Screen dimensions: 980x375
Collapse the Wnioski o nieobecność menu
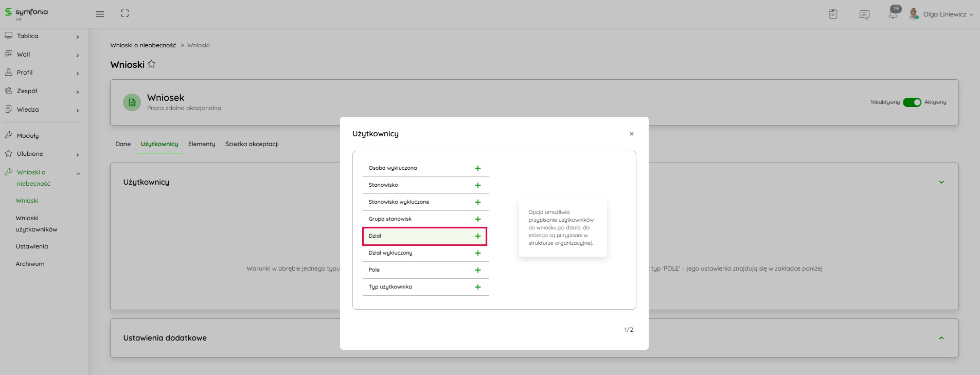pyautogui.click(x=78, y=174)
